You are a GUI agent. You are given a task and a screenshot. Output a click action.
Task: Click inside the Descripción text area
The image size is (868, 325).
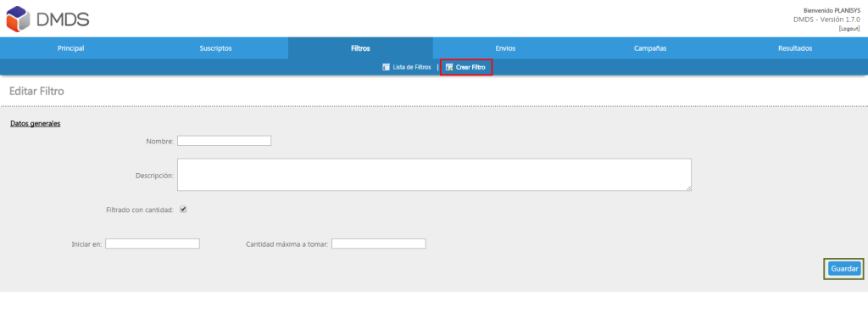point(434,175)
